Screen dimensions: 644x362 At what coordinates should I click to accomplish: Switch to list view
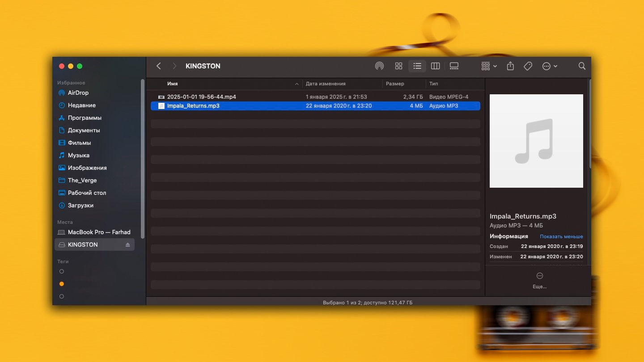pos(417,66)
